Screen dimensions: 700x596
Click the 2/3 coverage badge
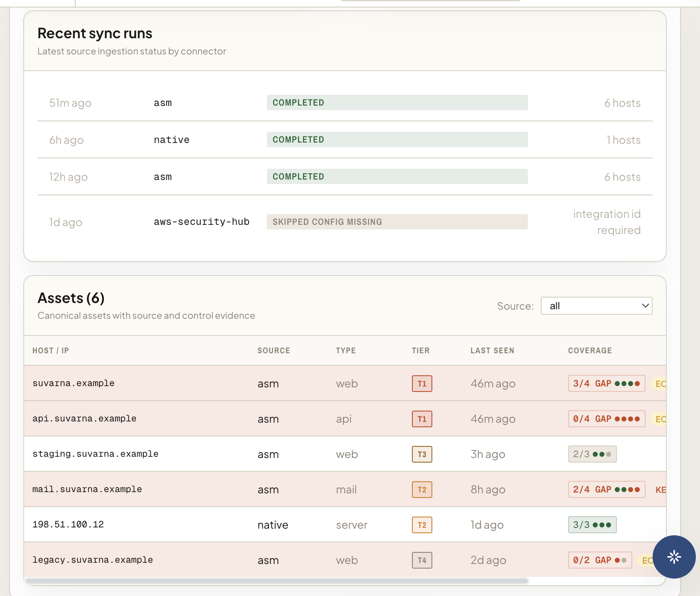pos(592,454)
